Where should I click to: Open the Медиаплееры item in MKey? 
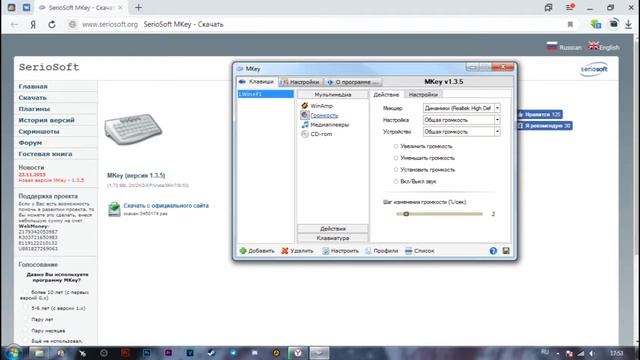pos(329,124)
